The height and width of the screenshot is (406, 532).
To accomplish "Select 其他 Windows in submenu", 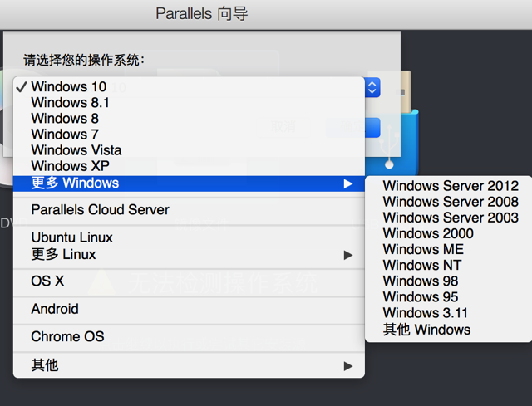I will pyautogui.click(x=426, y=330).
